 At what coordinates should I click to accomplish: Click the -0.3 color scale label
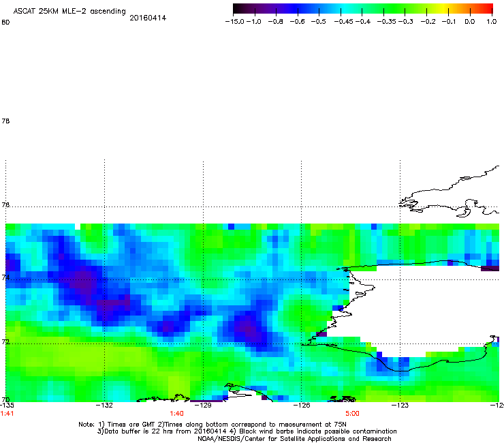(406, 22)
